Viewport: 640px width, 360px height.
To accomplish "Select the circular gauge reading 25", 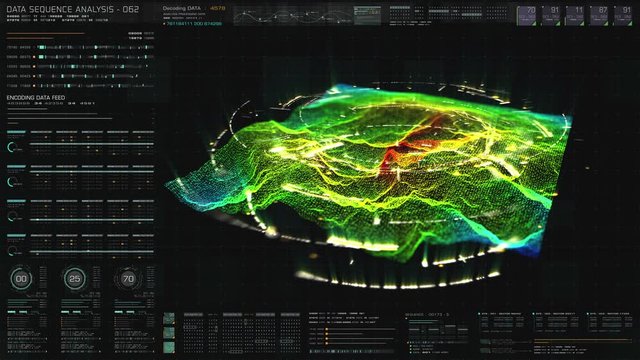I will pyautogui.click(x=75, y=279).
